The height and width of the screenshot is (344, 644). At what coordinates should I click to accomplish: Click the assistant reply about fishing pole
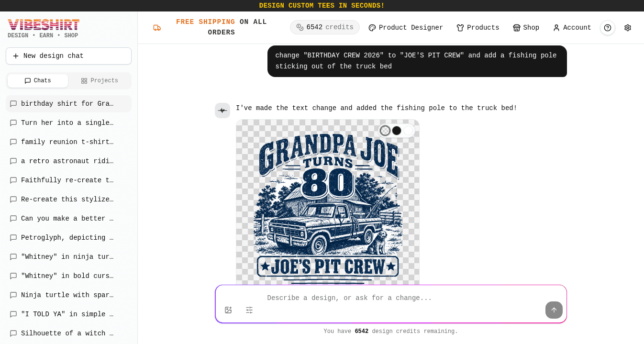(x=377, y=108)
